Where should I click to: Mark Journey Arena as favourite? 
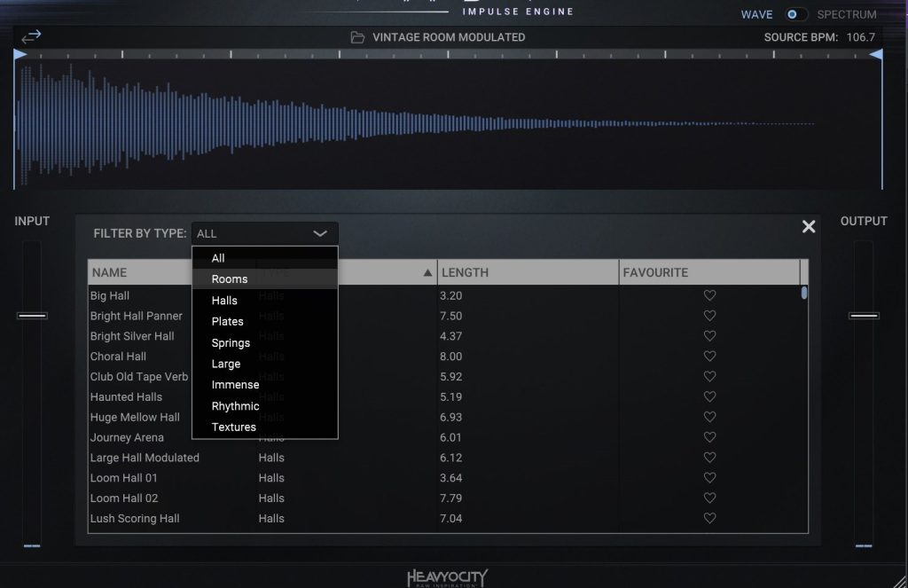pyautogui.click(x=709, y=437)
